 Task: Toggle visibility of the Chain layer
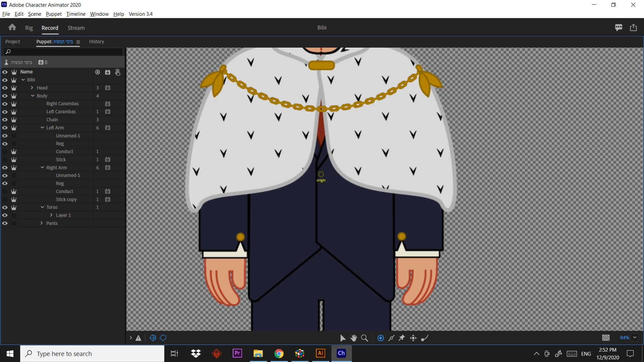pyautogui.click(x=5, y=120)
